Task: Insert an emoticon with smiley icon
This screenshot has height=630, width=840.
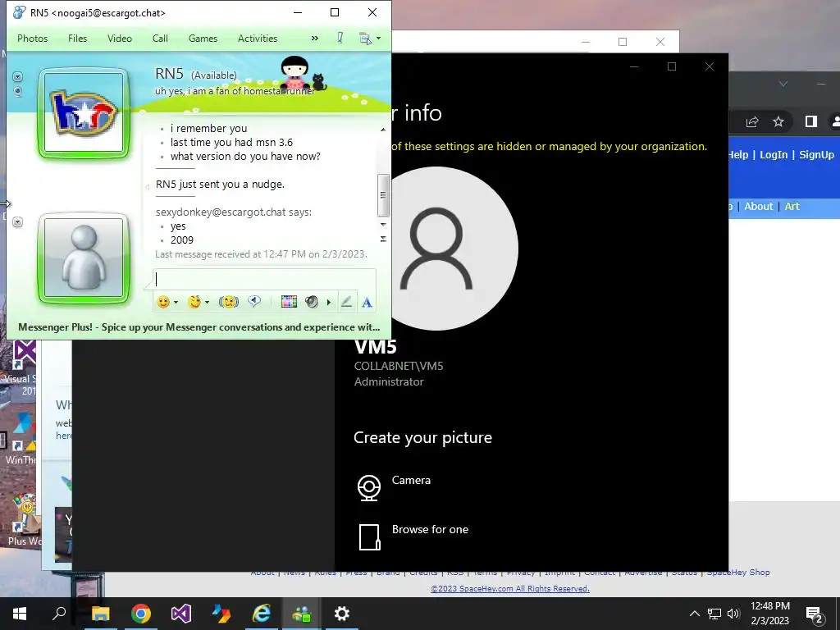Action: coord(163,302)
